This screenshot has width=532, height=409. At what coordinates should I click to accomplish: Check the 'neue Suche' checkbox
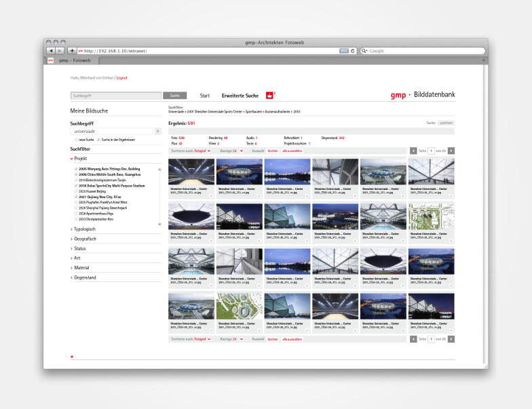(x=75, y=140)
